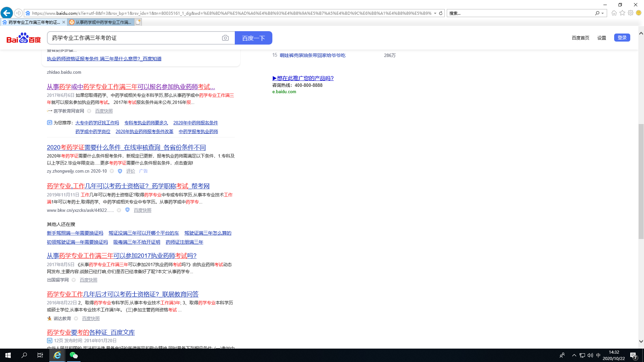644x362 pixels.
Task: Open a new blank tab
Action: [138, 22]
